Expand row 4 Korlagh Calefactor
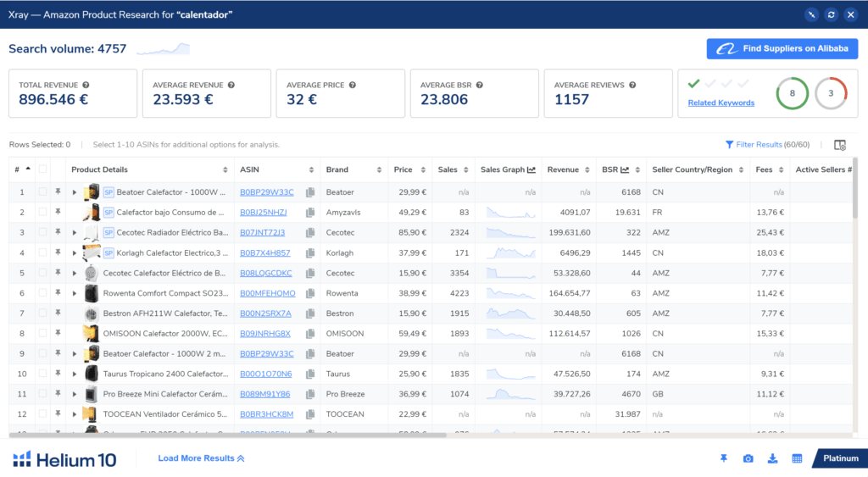This screenshot has width=868, height=477. (x=75, y=252)
